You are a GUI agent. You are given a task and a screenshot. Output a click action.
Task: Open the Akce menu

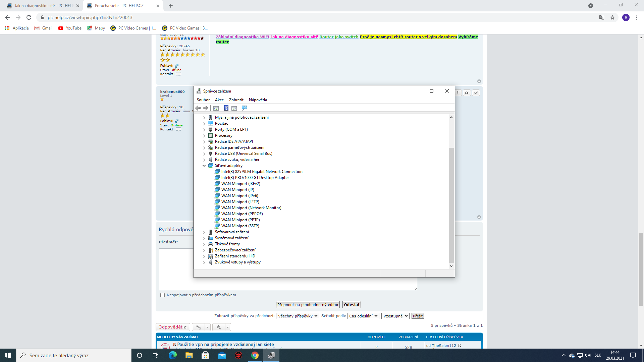point(219,100)
